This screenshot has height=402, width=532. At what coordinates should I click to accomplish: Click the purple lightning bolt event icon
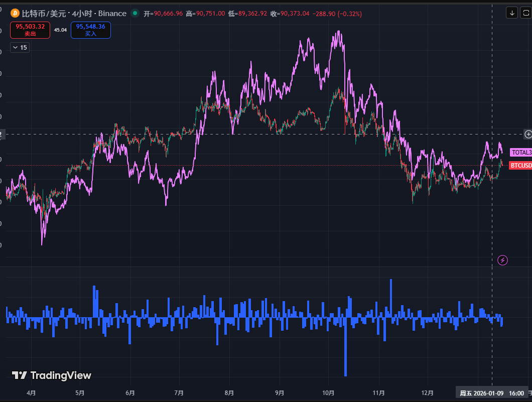coord(502,260)
